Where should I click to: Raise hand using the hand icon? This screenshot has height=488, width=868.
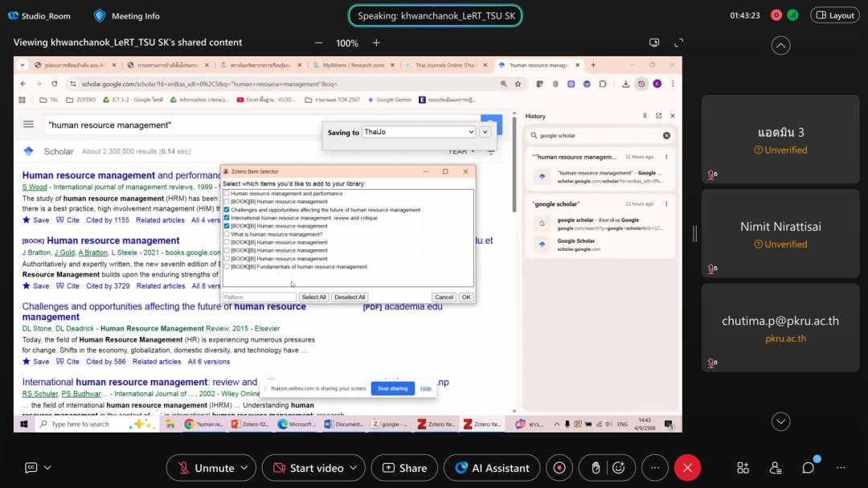pos(596,468)
